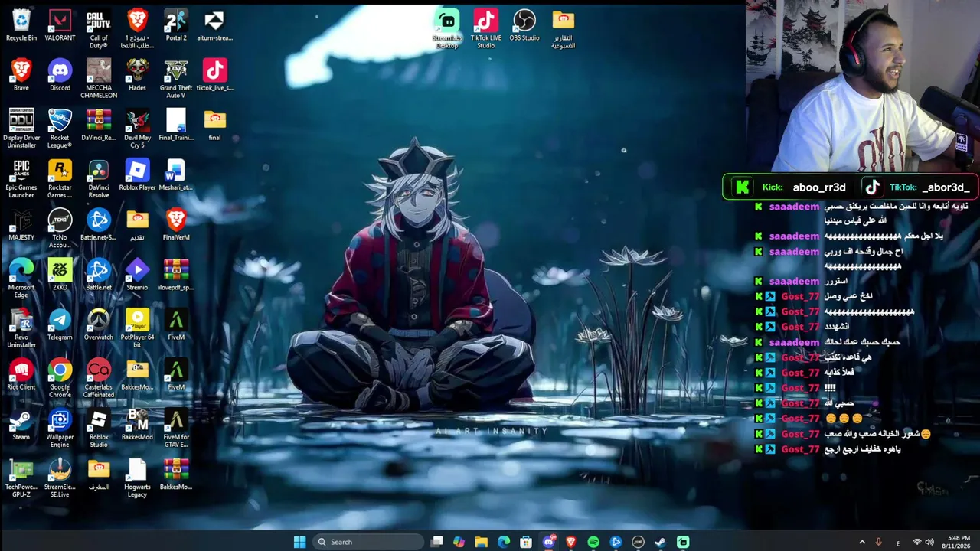The width and height of the screenshot is (980, 551).
Task: Select the Rockstar Games shortcut
Action: tap(60, 178)
